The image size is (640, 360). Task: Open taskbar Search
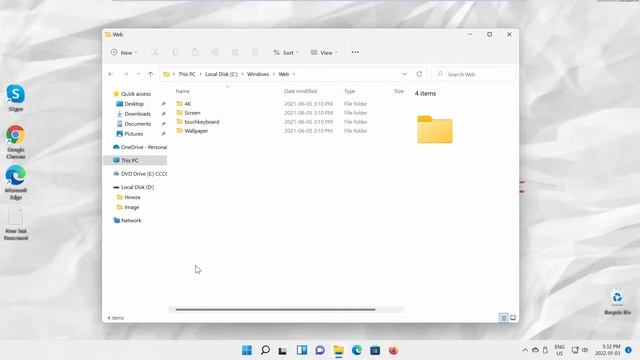(265, 350)
